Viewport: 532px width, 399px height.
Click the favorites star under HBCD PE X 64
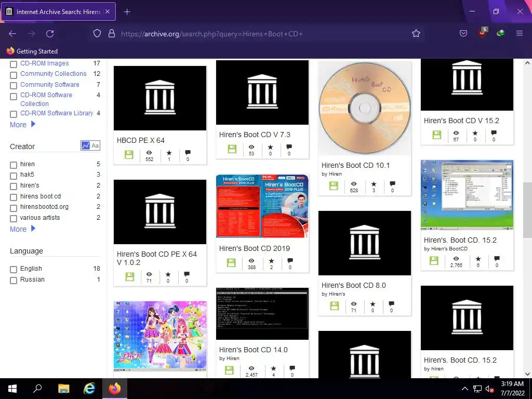coord(169,153)
